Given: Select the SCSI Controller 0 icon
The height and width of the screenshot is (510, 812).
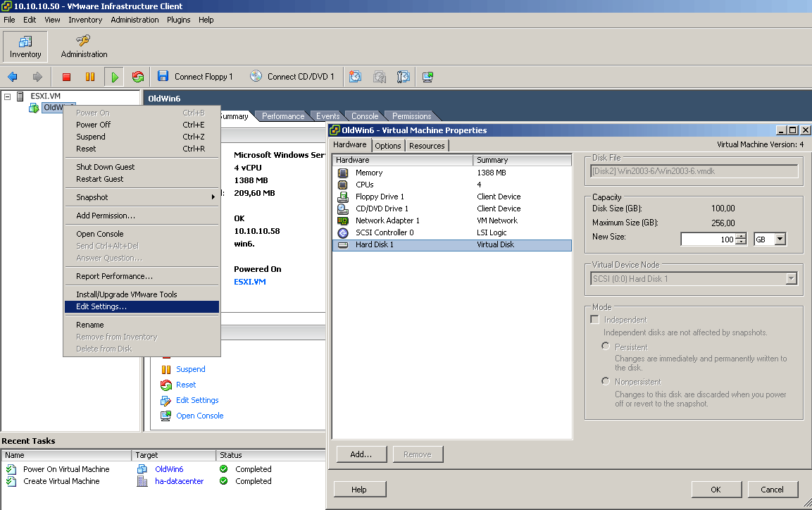Looking at the screenshot, I should (343, 233).
